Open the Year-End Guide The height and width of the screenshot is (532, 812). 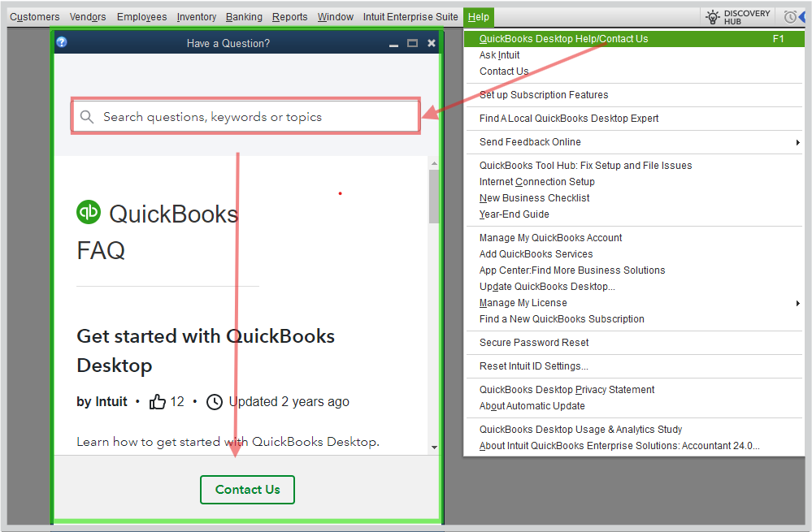tap(634, 214)
